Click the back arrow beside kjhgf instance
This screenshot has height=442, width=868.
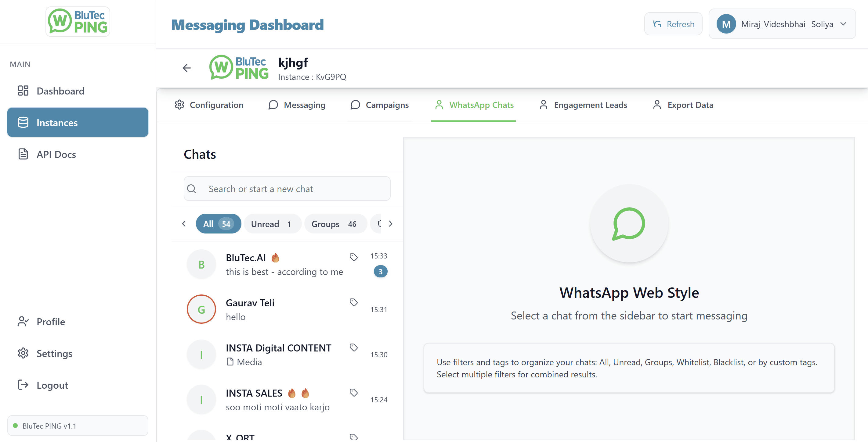tap(186, 68)
